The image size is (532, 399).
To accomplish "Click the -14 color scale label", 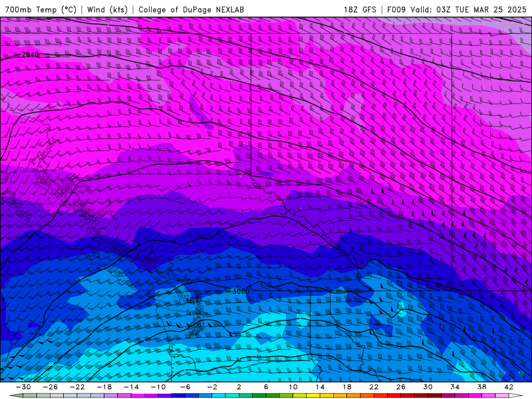I will 131,387.
